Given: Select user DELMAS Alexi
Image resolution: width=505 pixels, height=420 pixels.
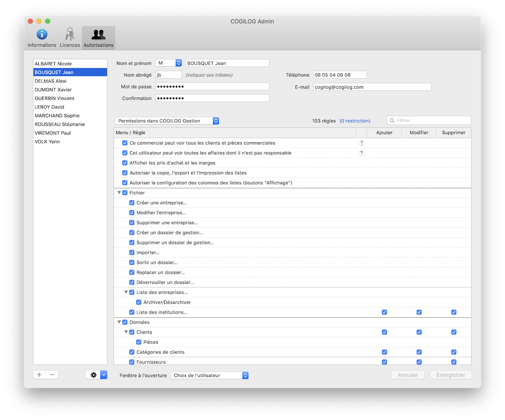Looking at the screenshot, I should click(x=70, y=81).
